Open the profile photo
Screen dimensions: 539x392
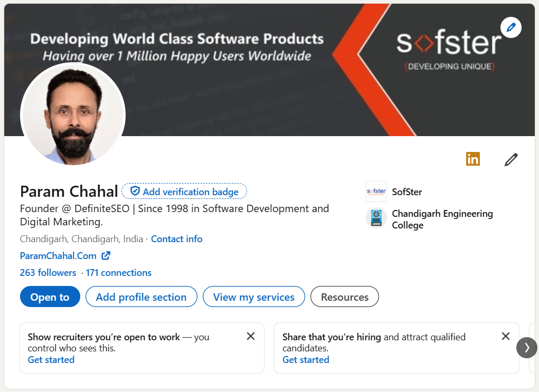pos(72,115)
